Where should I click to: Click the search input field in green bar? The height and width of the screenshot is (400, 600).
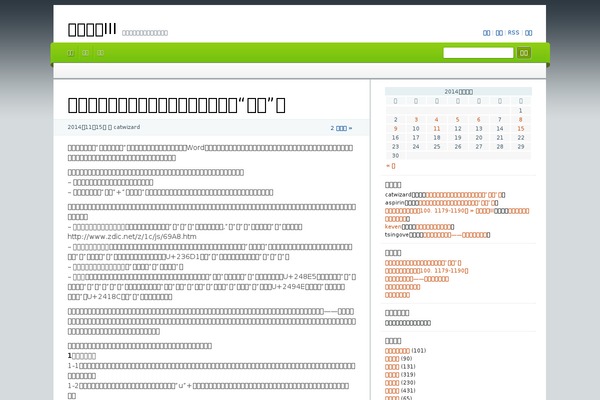478,53
